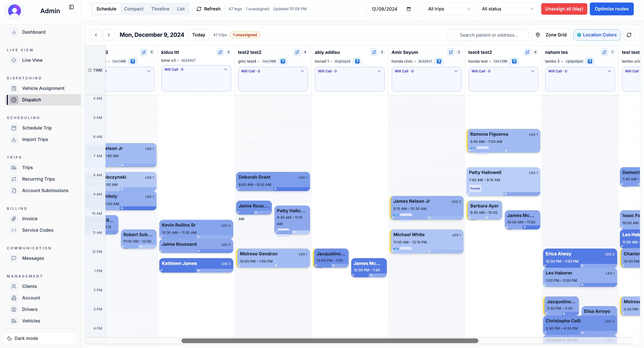644x348 pixels.
Task: Open the Deborah Grant trip card
Action: 273,181
